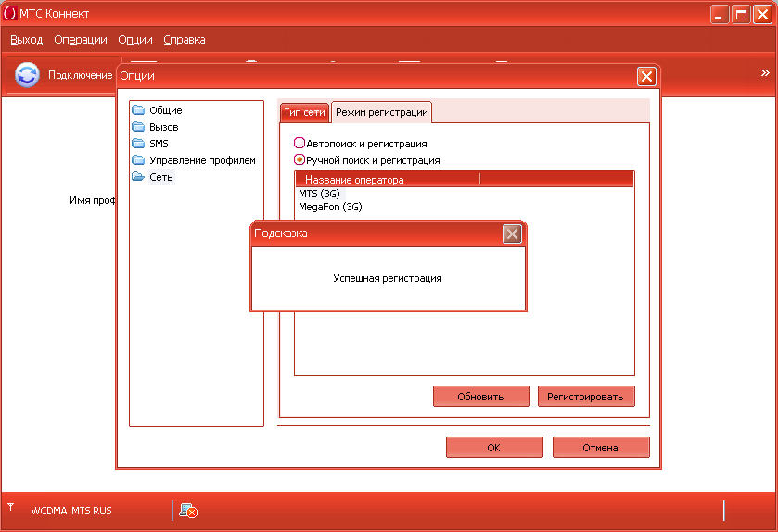Switch to the Тип сети tab

304,112
